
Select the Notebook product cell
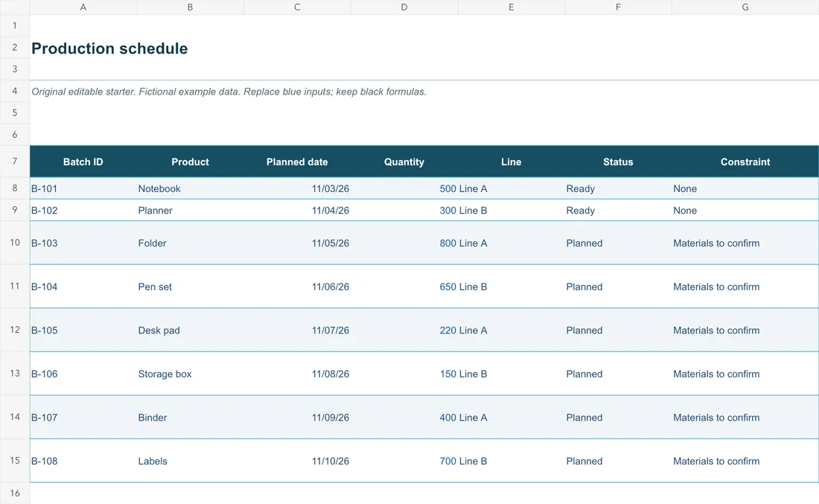190,188
